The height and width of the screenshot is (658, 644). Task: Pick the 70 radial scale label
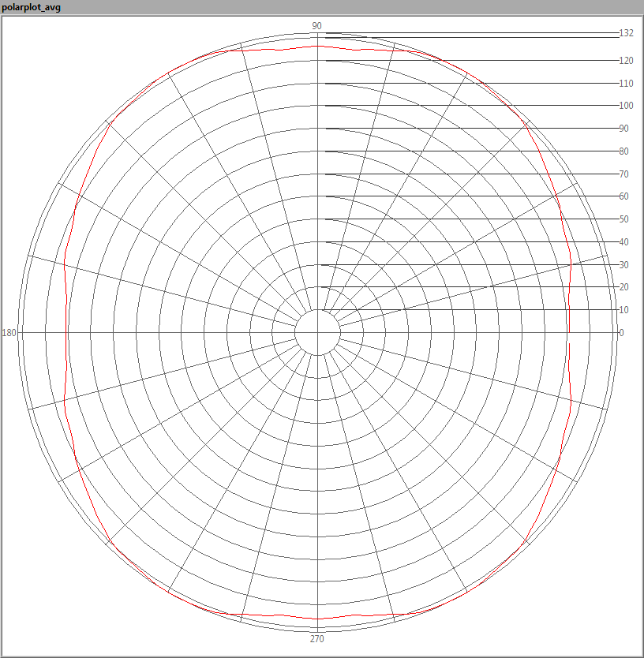[x=624, y=174]
